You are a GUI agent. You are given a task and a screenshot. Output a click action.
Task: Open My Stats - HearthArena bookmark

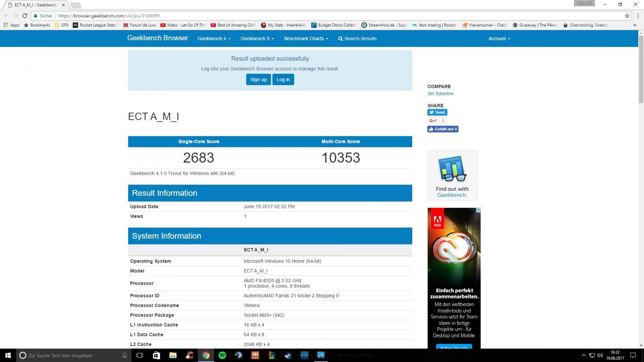click(x=283, y=25)
